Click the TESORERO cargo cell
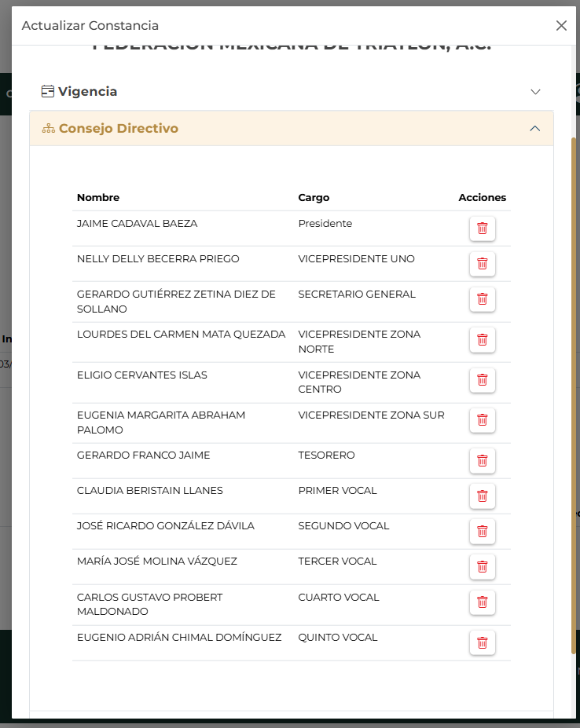This screenshot has height=728, width=580. click(x=326, y=455)
